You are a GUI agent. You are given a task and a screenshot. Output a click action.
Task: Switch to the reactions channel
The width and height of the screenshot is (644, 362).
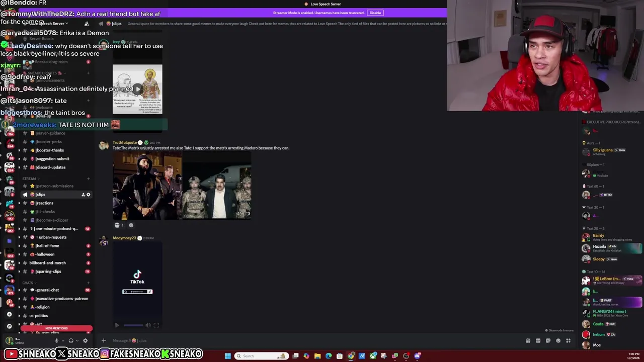pyautogui.click(x=55, y=203)
